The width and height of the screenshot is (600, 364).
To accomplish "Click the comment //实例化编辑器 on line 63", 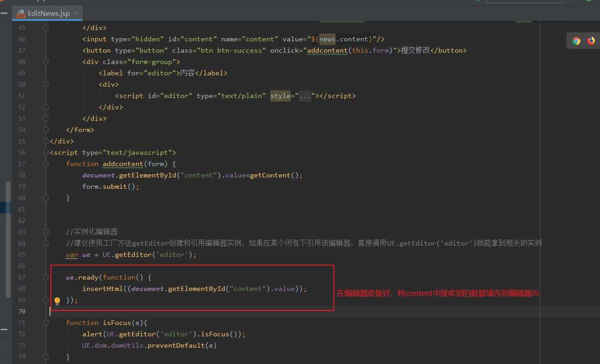I will (92, 232).
